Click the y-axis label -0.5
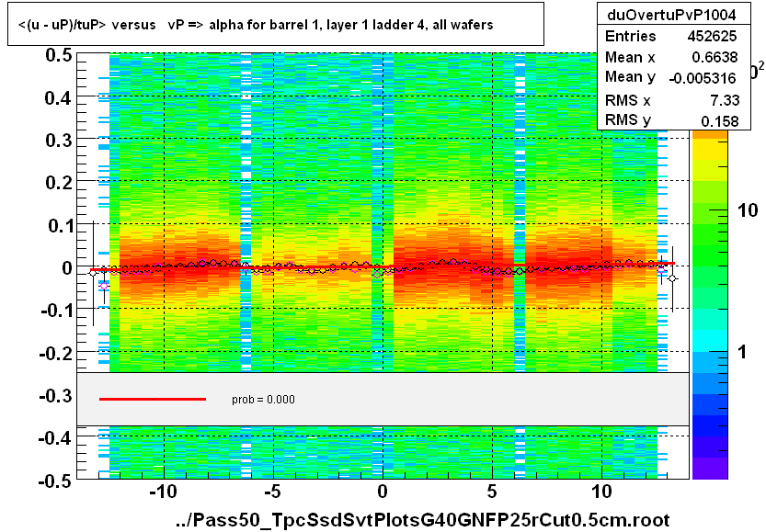 tap(56, 481)
